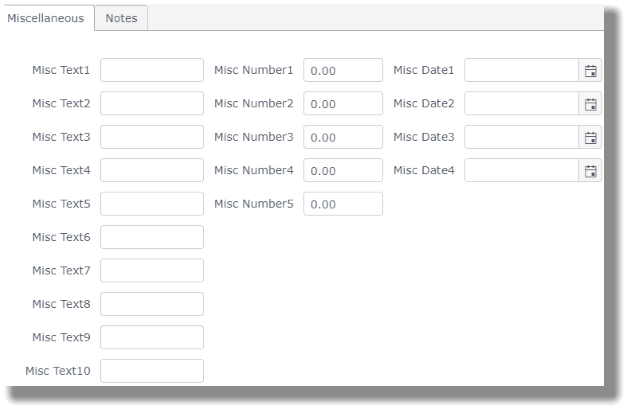
Task: Open the calendar picker for Misc Date4
Action: click(590, 171)
